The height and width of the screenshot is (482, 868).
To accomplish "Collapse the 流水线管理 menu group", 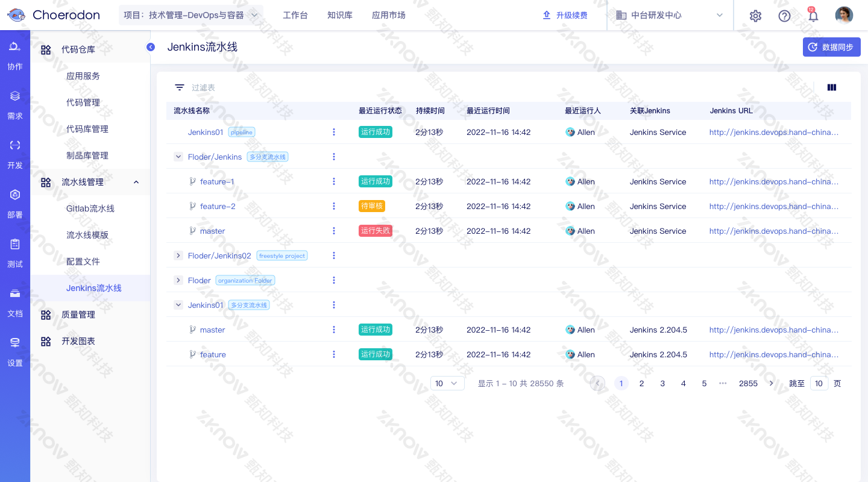I will point(136,182).
